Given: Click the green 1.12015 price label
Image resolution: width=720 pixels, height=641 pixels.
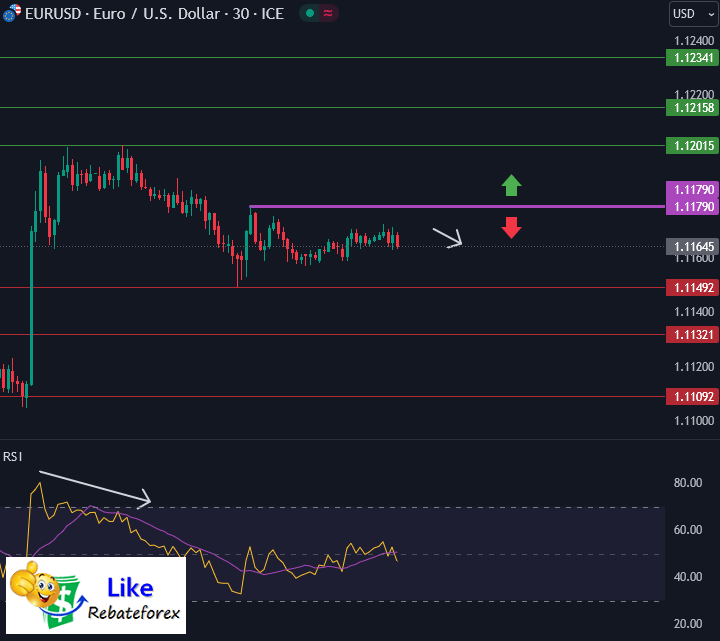Looking at the screenshot, I should (691, 146).
